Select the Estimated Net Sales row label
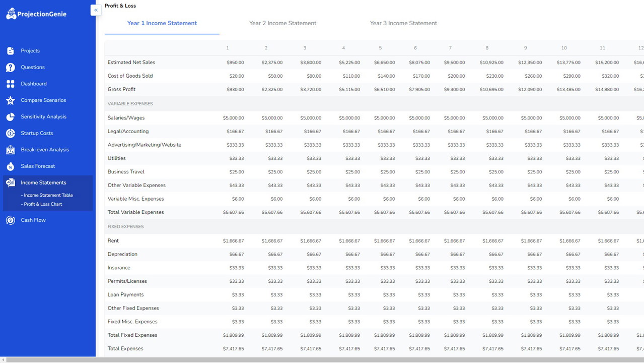 click(x=131, y=63)
